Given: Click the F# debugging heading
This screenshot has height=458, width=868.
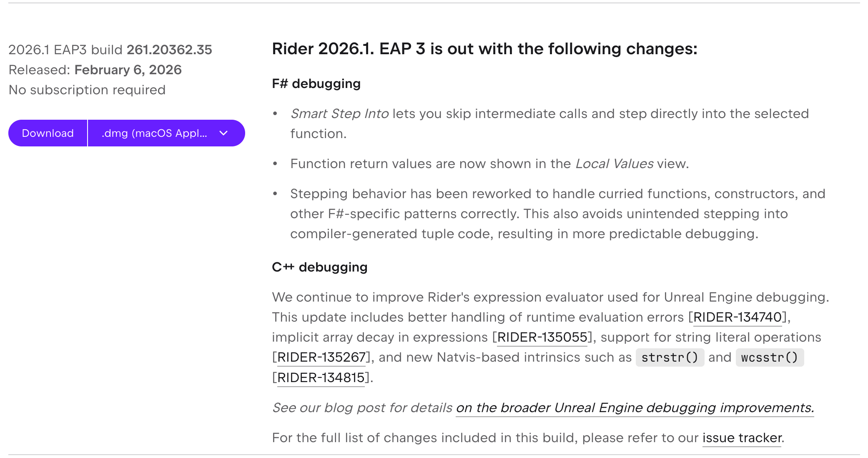Looking at the screenshot, I should coord(316,83).
